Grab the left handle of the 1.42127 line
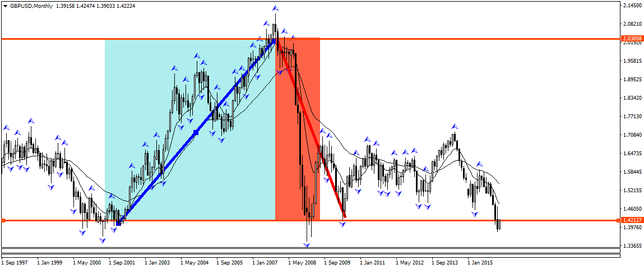This screenshot has height=269, width=644. click(x=3, y=221)
